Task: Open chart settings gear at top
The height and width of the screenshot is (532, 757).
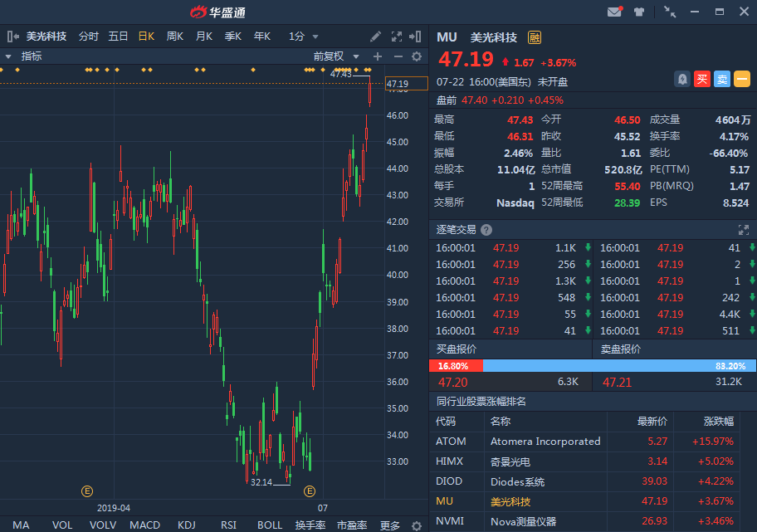Action: coord(417,56)
